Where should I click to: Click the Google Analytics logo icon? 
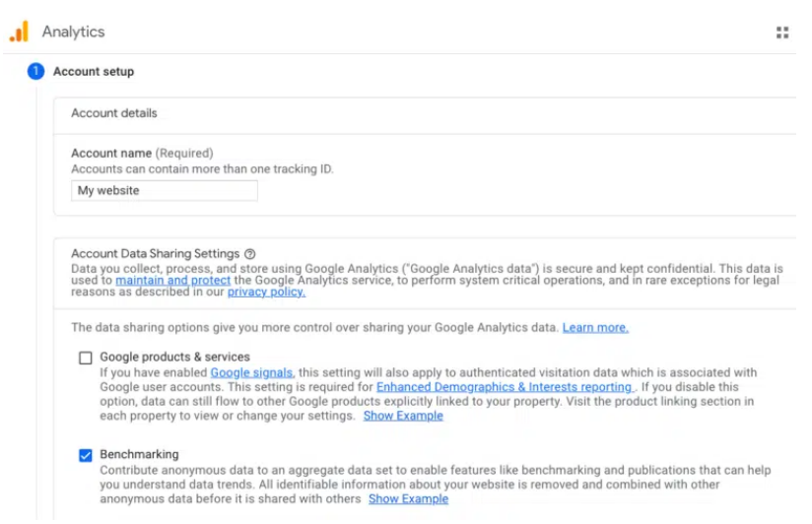click(x=19, y=32)
